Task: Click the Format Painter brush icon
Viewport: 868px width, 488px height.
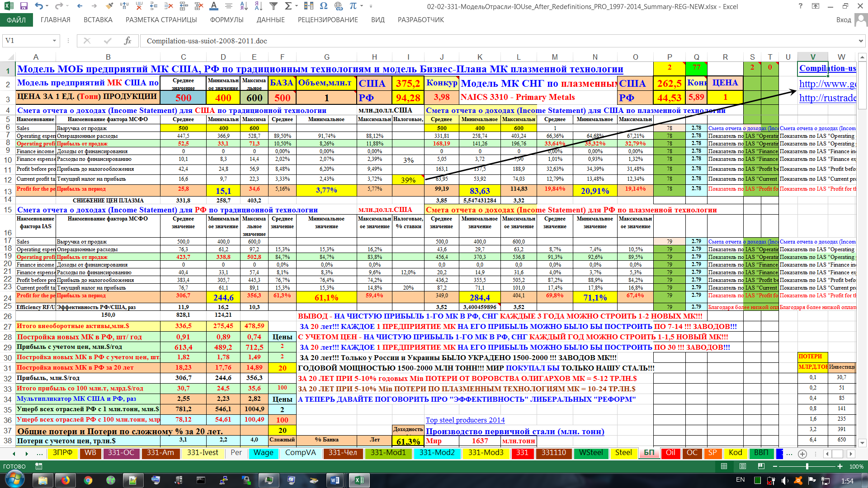Action: coord(109,6)
